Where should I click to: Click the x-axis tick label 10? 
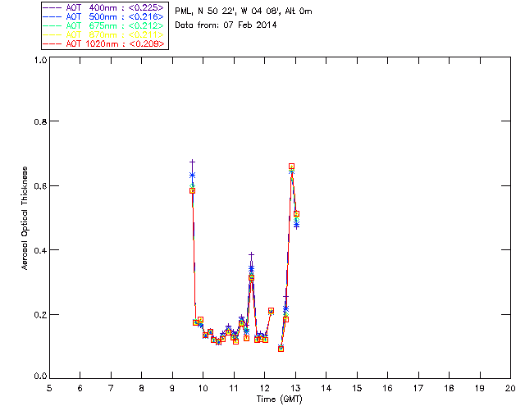(203, 388)
